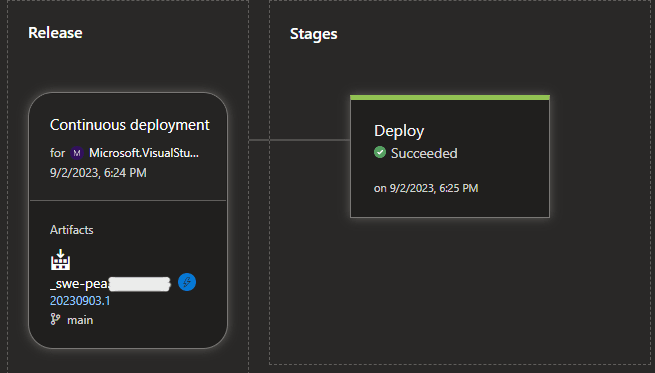The image size is (655, 373).
Task: Open build link 20230903.1
Action: click(80, 301)
